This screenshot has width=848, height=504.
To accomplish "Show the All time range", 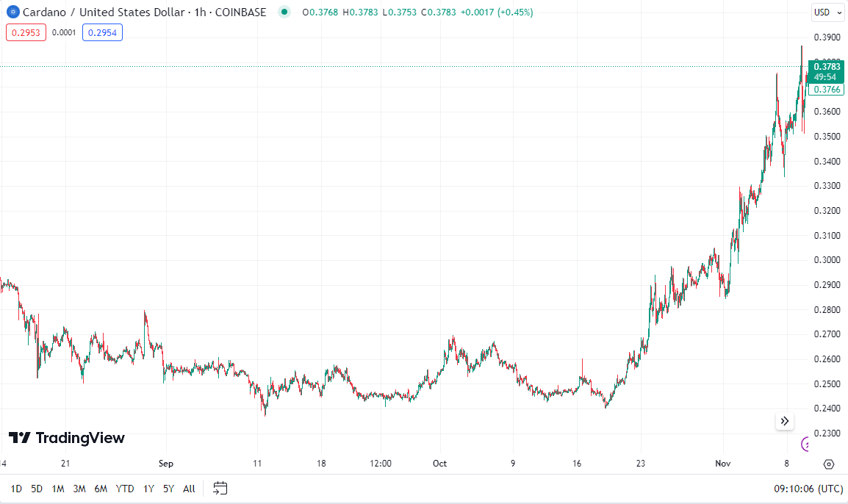I will (x=189, y=489).
